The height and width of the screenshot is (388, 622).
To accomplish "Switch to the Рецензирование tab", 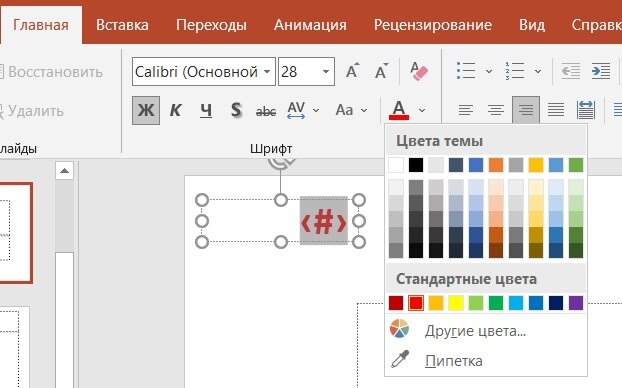I will [433, 25].
